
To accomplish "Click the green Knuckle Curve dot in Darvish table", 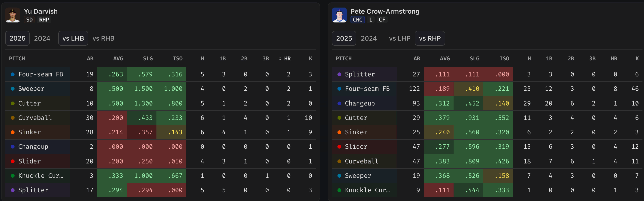I will pyautogui.click(x=13, y=176).
